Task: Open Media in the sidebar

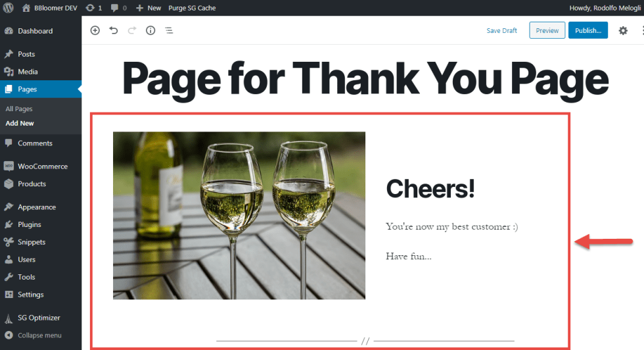Action: [28, 72]
